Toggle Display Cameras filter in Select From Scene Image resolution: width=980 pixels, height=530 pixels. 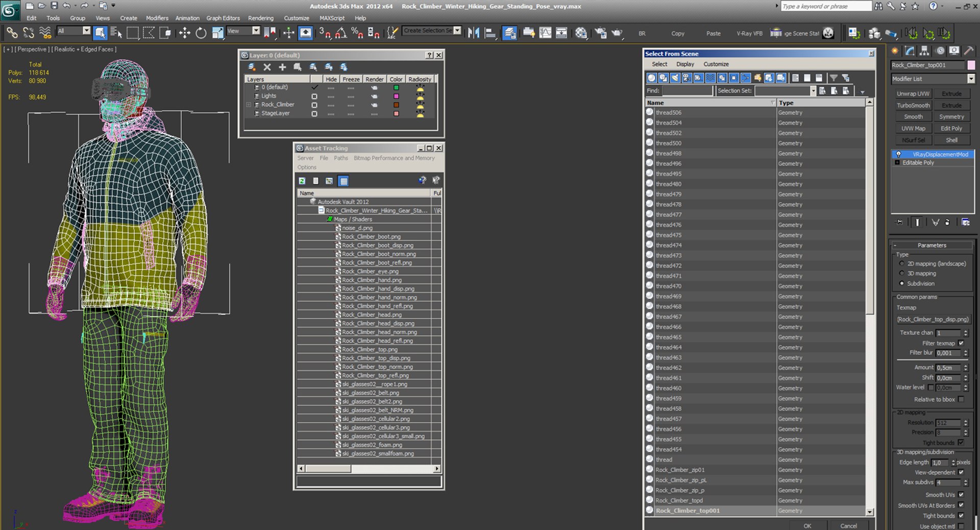coord(687,78)
